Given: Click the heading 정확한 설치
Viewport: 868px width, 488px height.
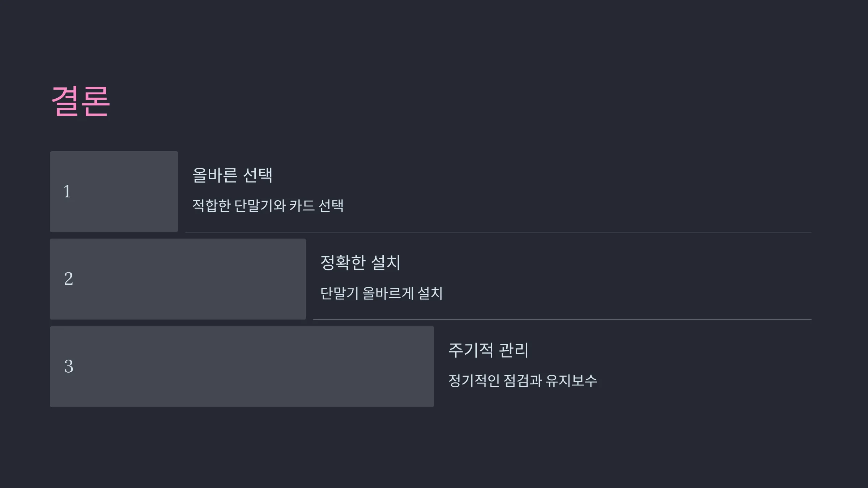Looking at the screenshot, I should 360,262.
